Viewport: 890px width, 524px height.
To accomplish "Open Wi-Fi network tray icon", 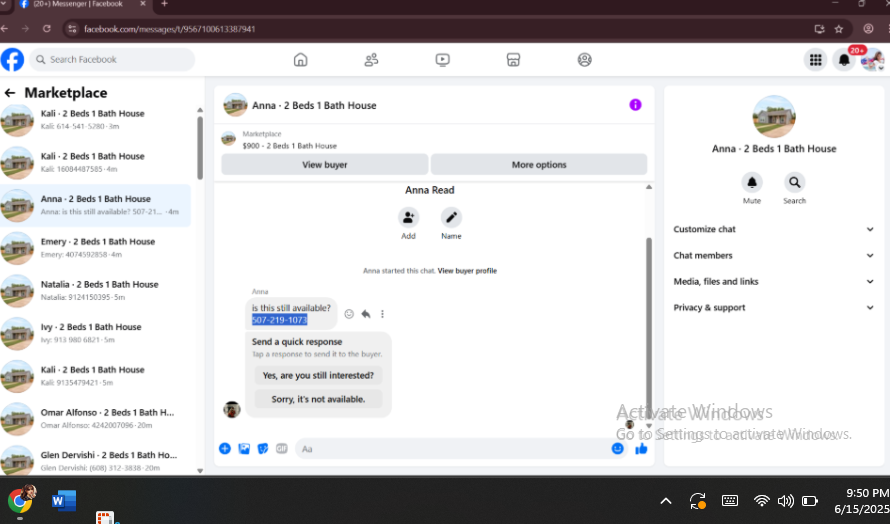I will click(x=761, y=501).
